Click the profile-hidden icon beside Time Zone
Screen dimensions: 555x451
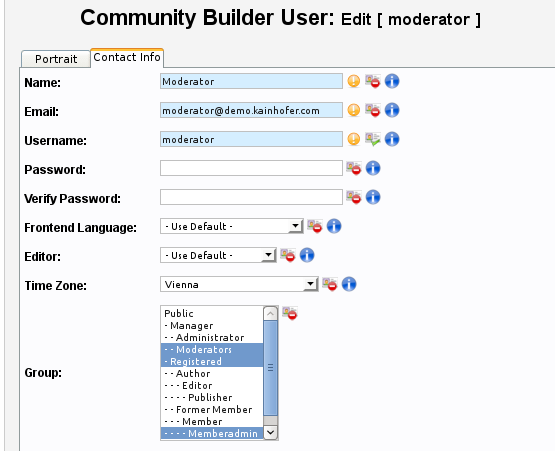pyautogui.click(x=330, y=284)
